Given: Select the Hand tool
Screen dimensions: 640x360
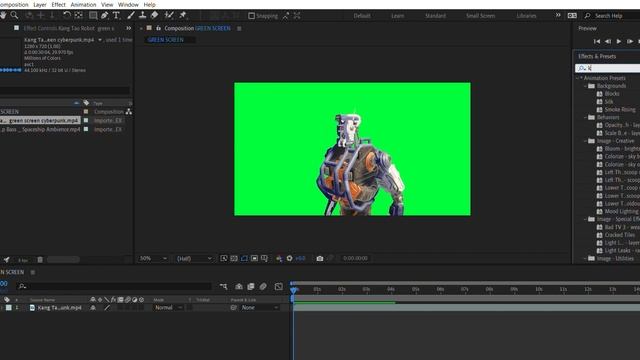Looking at the screenshot, I should tap(4, 15).
